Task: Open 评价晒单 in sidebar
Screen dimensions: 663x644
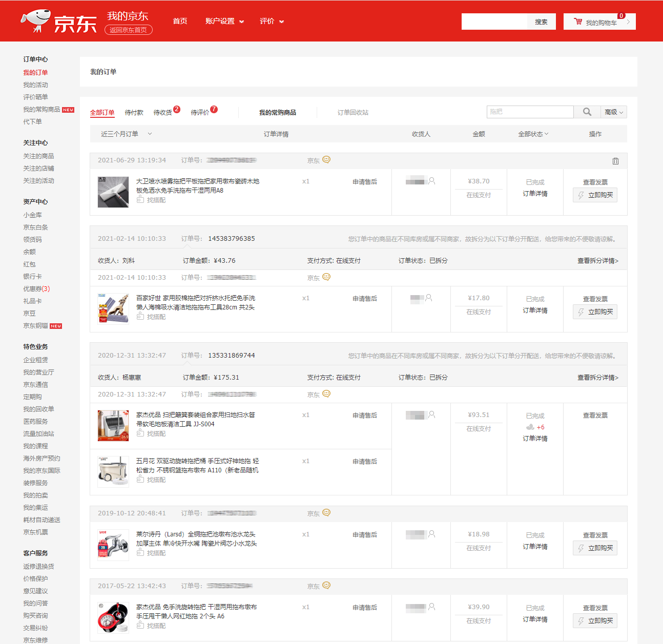Action: 35,97
